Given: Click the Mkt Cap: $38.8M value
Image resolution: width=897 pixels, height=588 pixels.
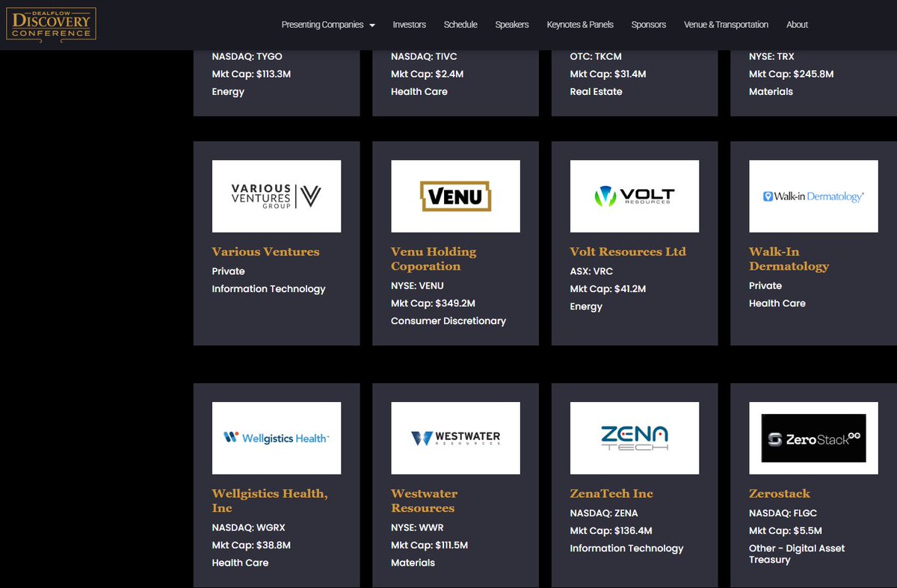Looking at the screenshot, I should pos(251,545).
